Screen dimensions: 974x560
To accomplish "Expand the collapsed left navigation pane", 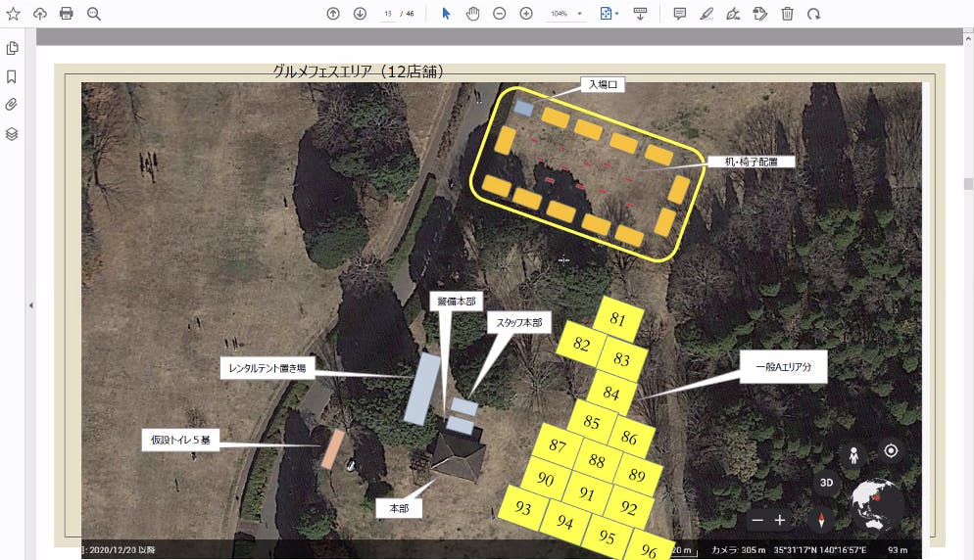I will pos(30,305).
